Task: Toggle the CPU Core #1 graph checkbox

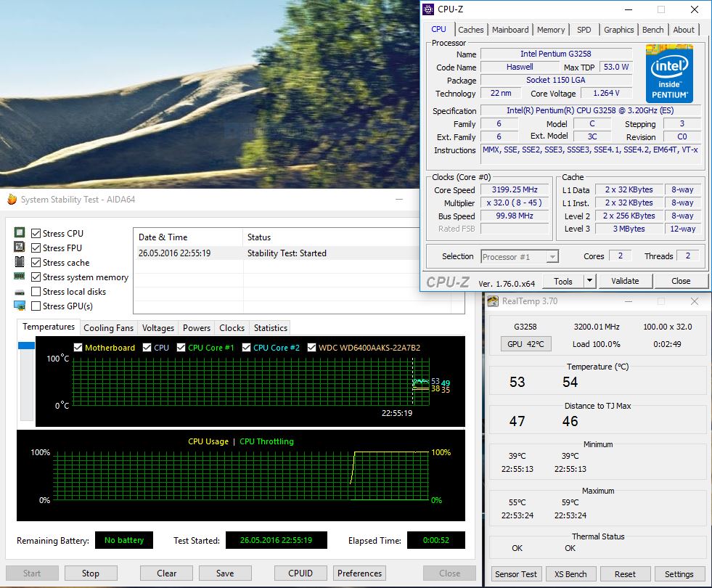Action: point(181,348)
